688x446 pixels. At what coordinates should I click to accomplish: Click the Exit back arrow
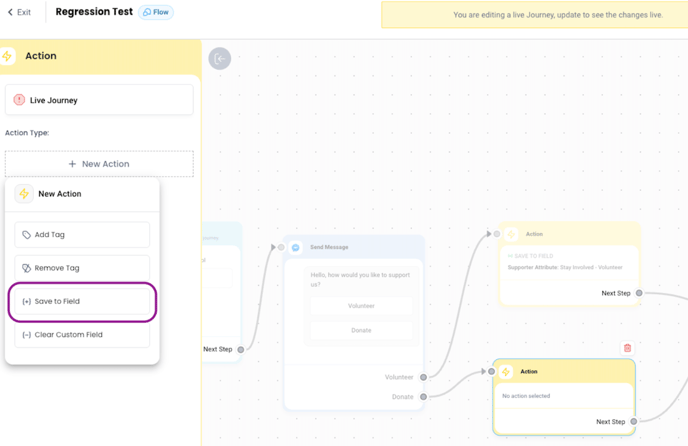(x=11, y=13)
